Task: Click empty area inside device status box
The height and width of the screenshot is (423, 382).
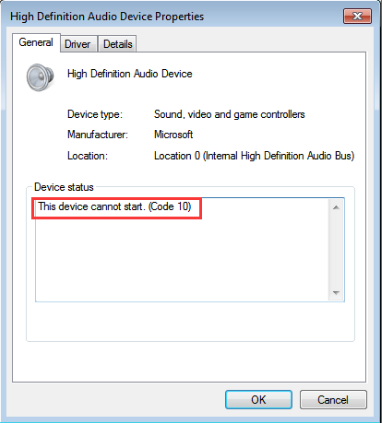Action: coord(182,260)
